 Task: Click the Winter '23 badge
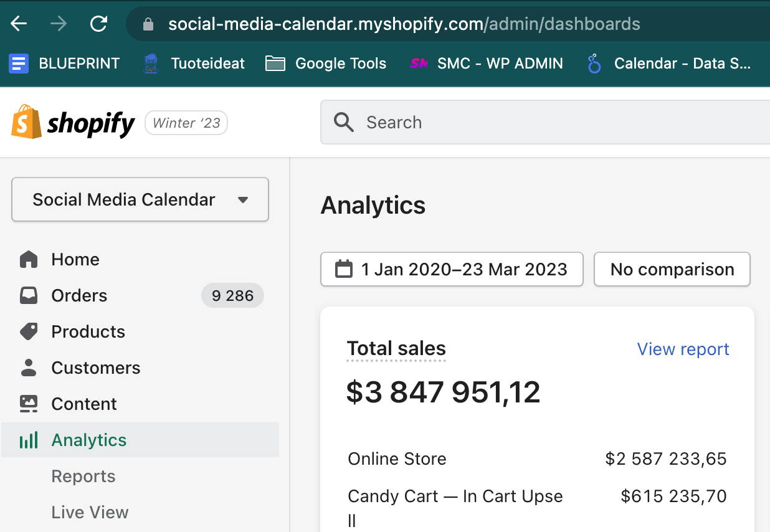click(x=186, y=123)
